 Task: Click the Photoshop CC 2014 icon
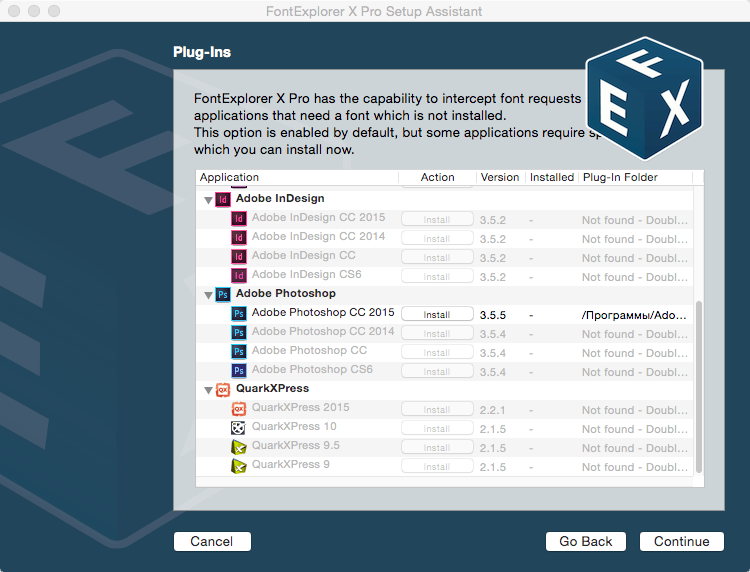239,332
